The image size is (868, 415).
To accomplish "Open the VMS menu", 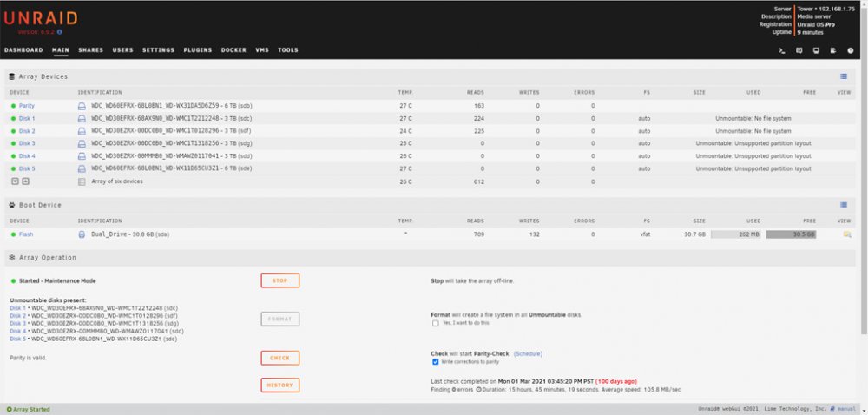I will pyautogui.click(x=262, y=50).
